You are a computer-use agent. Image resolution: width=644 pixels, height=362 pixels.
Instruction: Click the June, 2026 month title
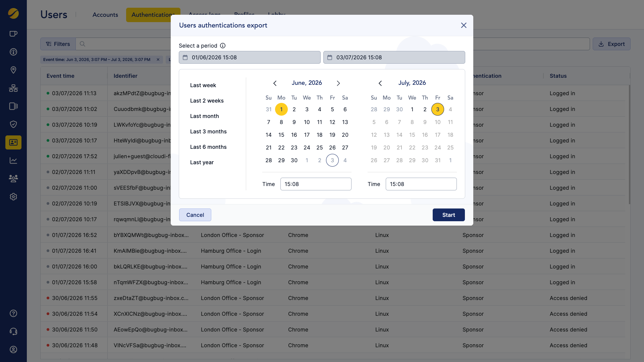coord(307,83)
